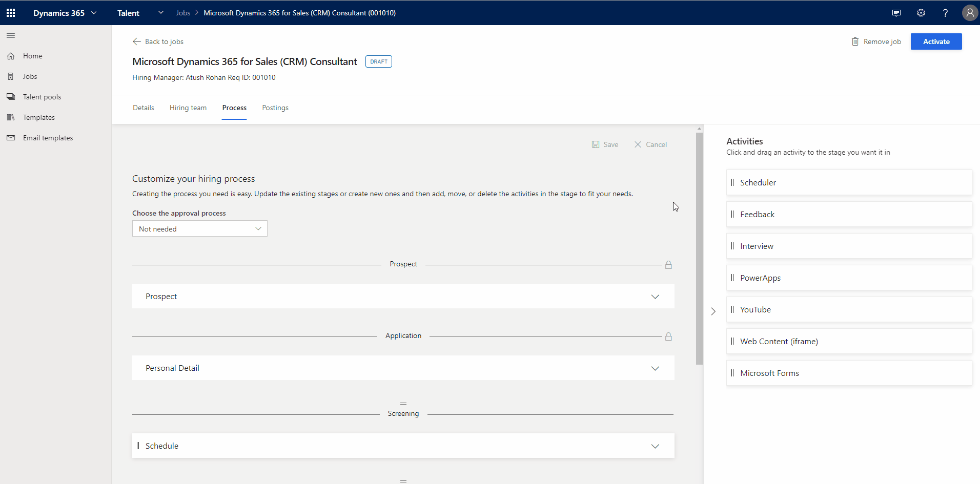Grab the drag handle of Microsoft Forms activity

[732, 373]
